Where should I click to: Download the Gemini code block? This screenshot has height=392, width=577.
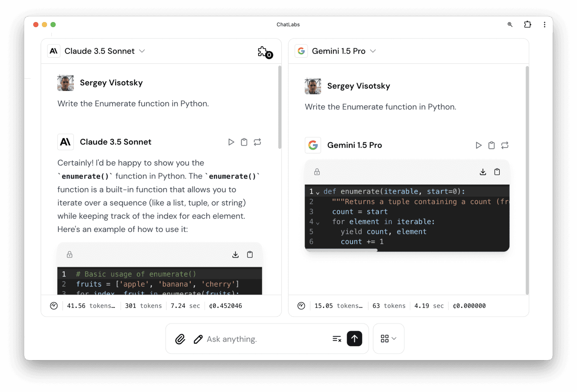point(483,172)
